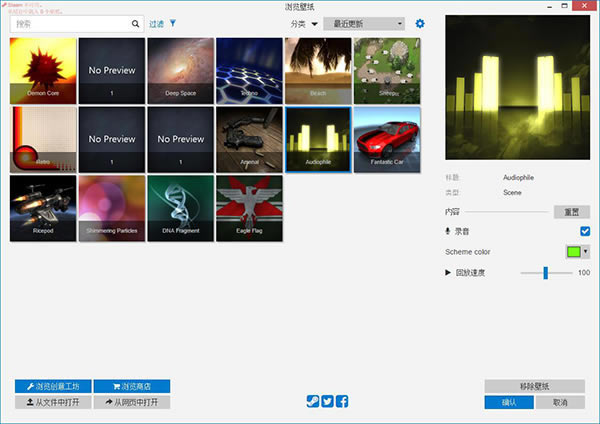Click the microphone icon next to 录音

point(447,231)
